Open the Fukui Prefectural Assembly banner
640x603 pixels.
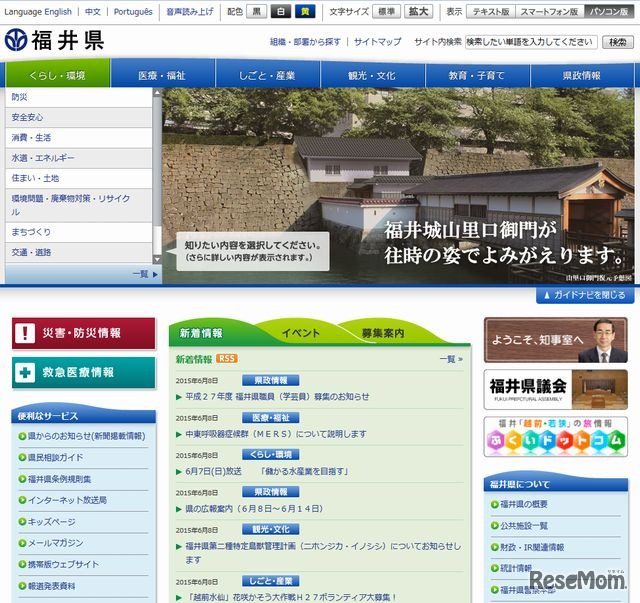pyautogui.click(x=555, y=387)
